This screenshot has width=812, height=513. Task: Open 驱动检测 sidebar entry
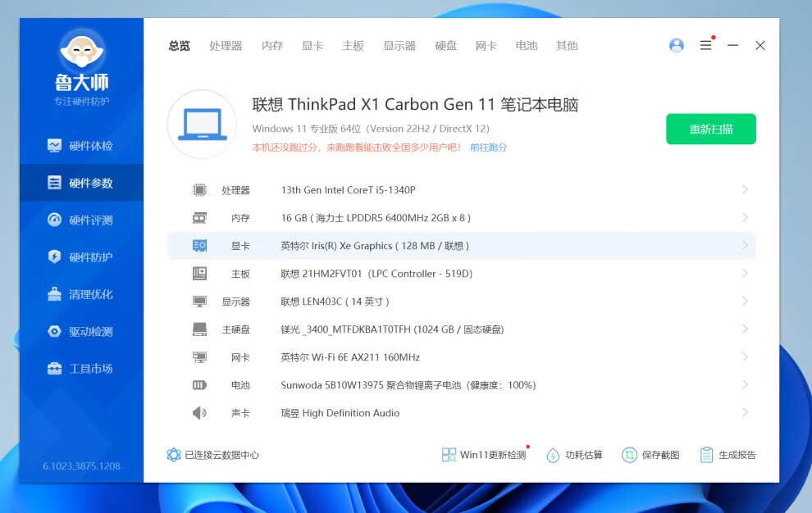(81, 332)
